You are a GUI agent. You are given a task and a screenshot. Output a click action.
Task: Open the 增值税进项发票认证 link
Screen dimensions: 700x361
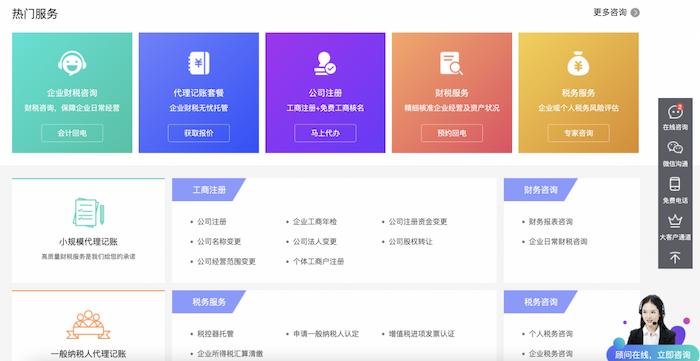(x=421, y=334)
